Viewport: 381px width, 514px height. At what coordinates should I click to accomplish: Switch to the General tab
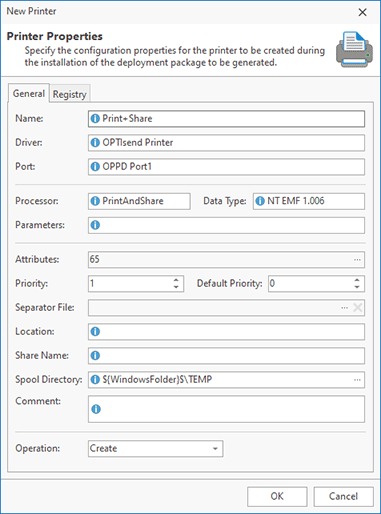29,93
